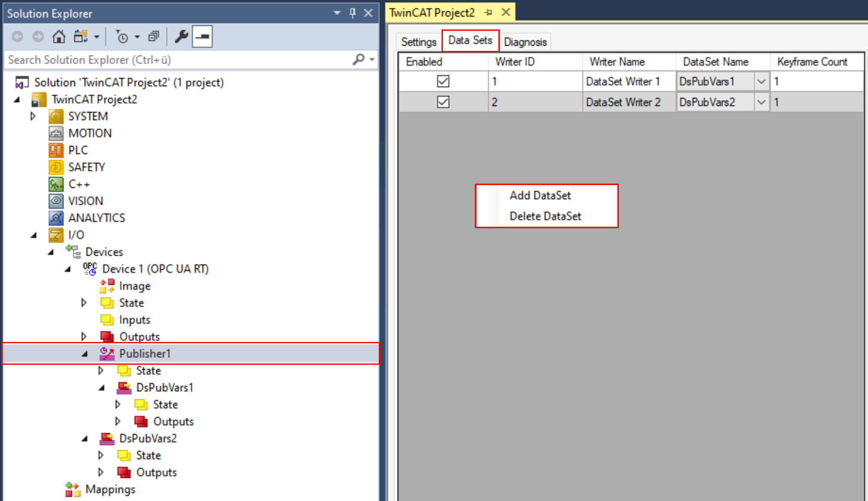This screenshot has height=501, width=868.
Task: Open the Switch Views dropdown arrow
Action: 96,37
